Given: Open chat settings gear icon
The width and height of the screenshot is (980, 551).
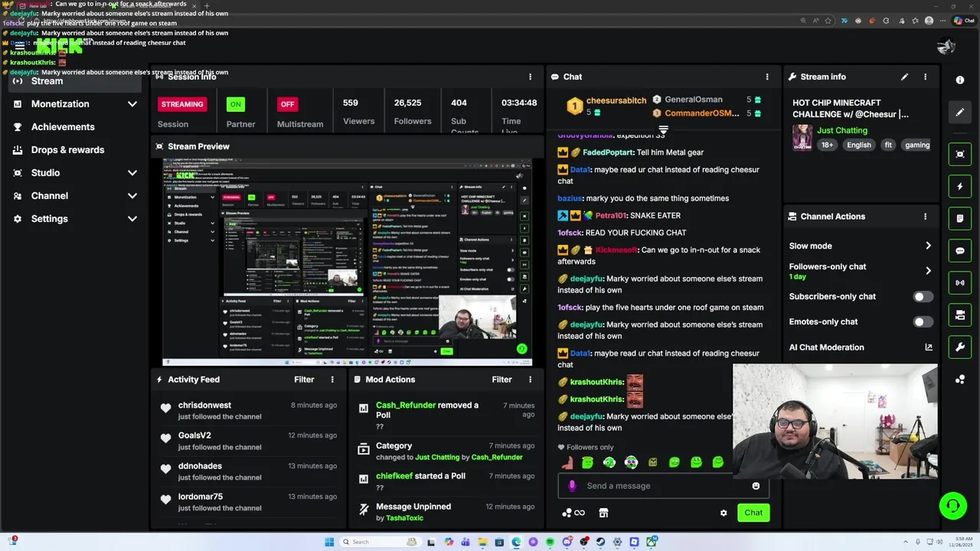Looking at the screenshot, I should pos(724,513).
